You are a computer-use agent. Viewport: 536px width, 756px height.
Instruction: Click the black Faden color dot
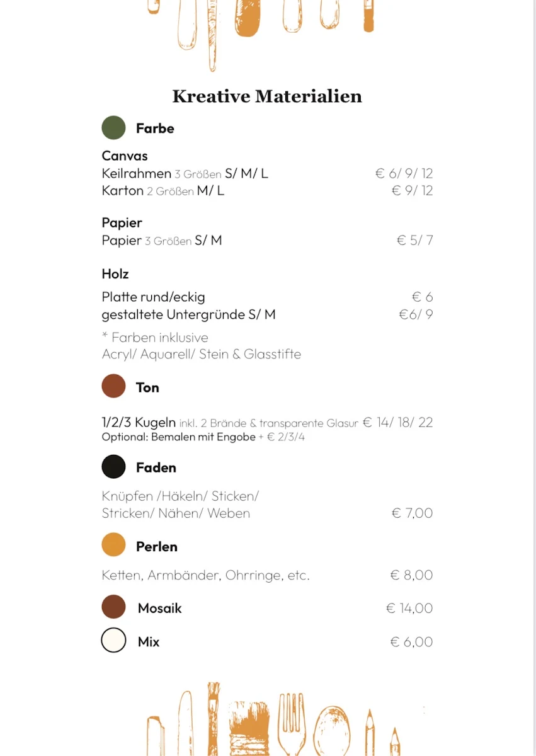pyautogui.click(x=113, y=467)
